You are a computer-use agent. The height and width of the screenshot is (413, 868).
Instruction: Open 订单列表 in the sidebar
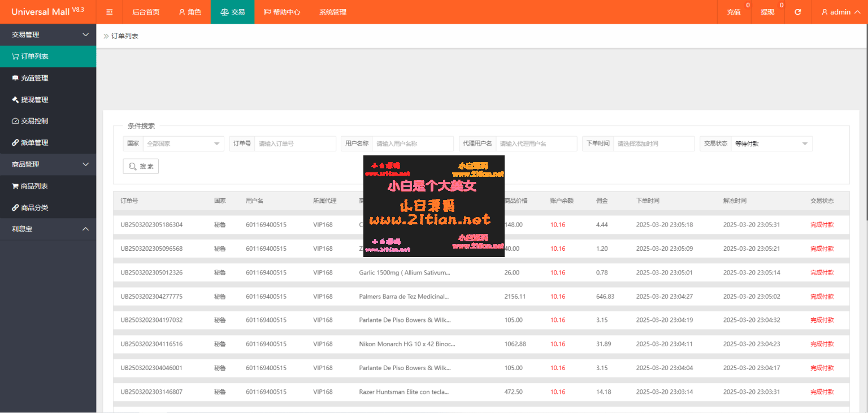(48, 56)
